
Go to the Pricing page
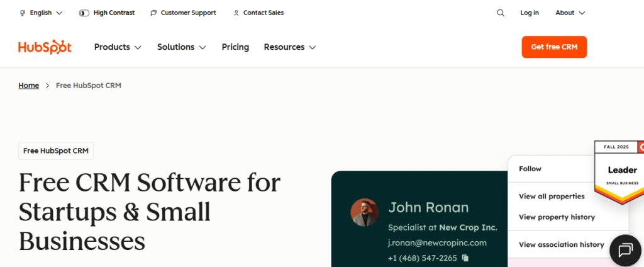click(235, 47)
